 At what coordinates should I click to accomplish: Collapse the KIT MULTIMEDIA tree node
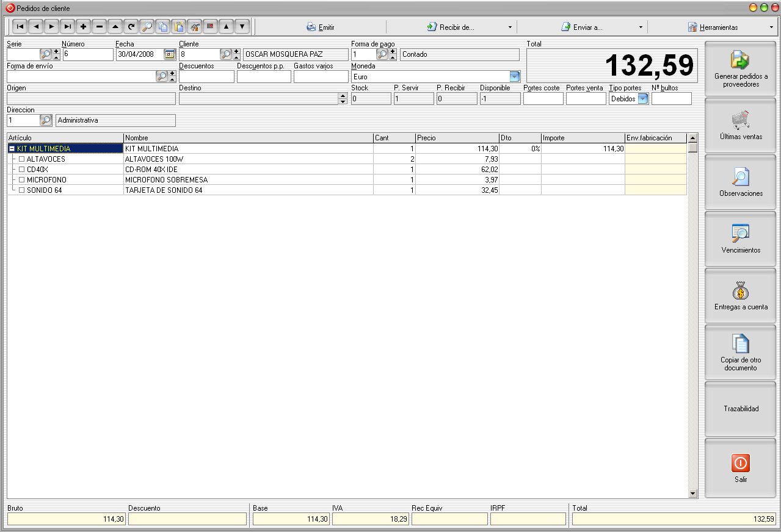click(x=12, y=149)
